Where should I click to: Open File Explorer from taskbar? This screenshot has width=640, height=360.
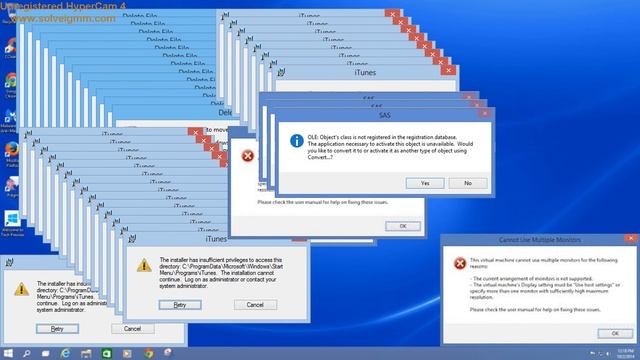click(86, 353)
